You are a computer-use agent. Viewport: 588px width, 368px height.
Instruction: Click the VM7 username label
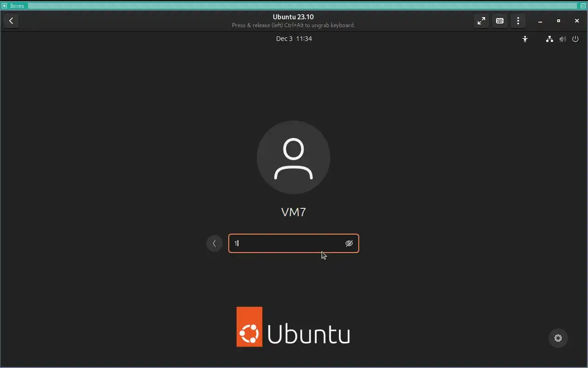tap(294, 212)
